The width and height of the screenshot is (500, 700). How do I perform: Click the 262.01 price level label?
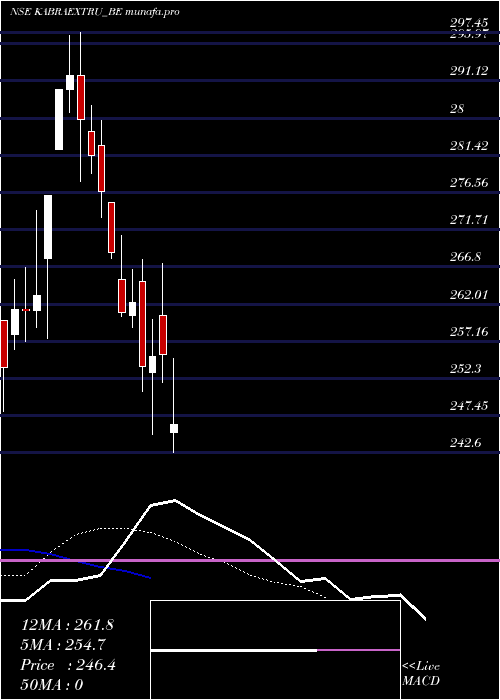(469, 295)
